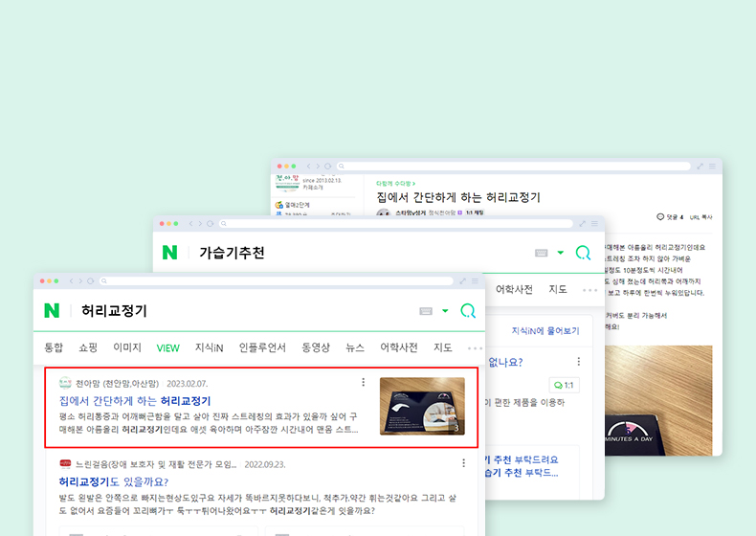Select the 쇼핑 tab

[88, 347]
